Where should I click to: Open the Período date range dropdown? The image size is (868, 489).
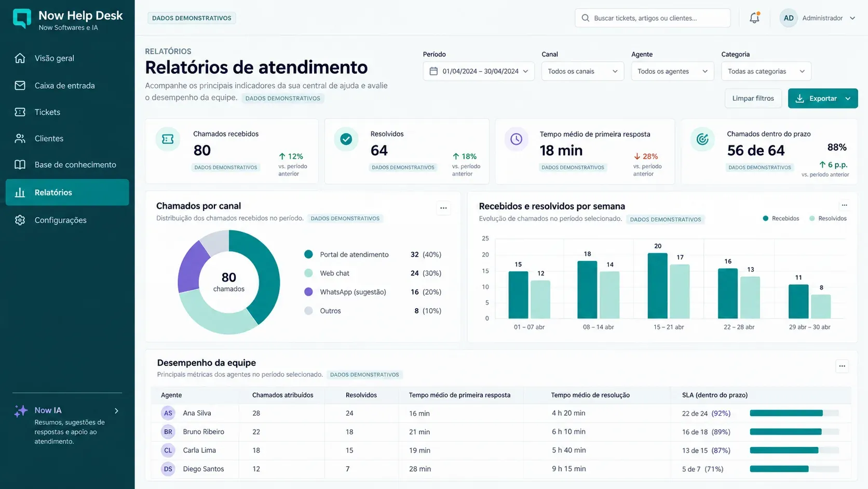479,71
